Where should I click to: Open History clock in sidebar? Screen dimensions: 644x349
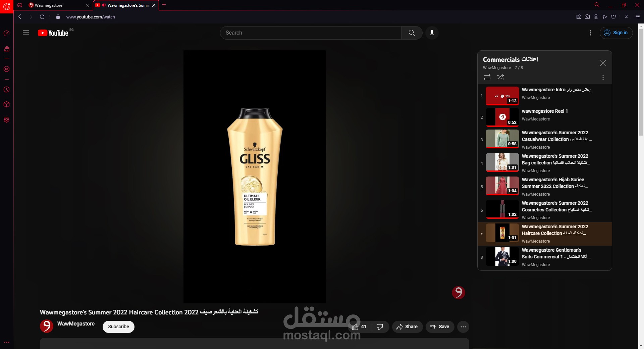[x=6, y=90]
